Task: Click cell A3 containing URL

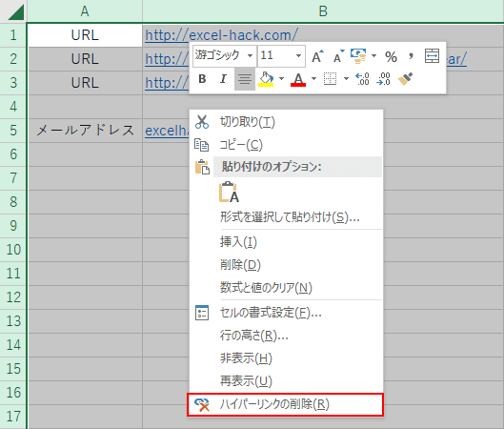Action: tap(85, 83)
